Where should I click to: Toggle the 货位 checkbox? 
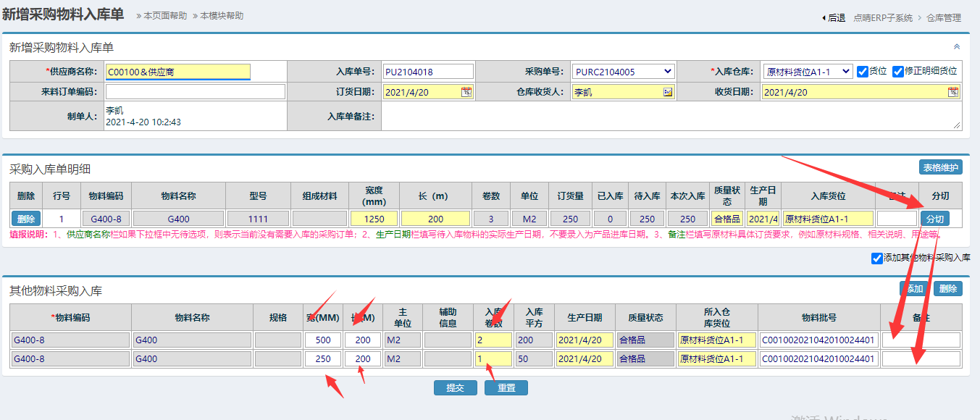(863, 71)
